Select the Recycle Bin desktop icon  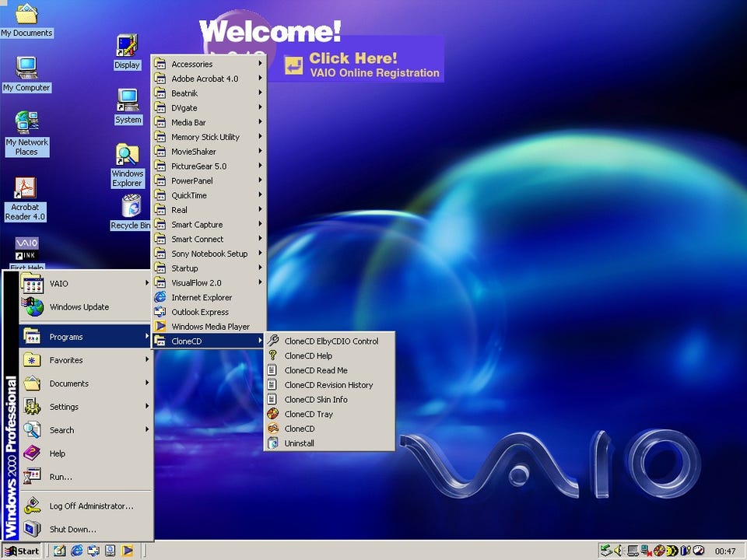click(131, 212)
